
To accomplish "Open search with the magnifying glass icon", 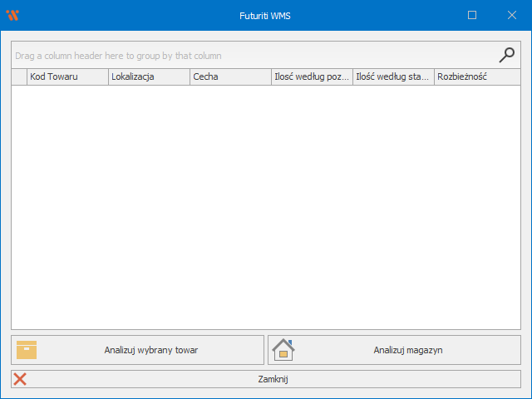I will [506, 55].
